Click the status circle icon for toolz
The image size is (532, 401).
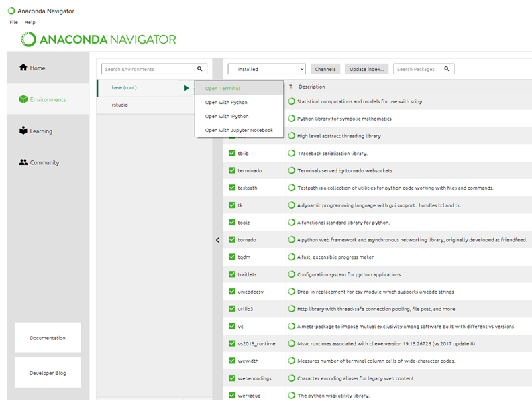point(291,222)
